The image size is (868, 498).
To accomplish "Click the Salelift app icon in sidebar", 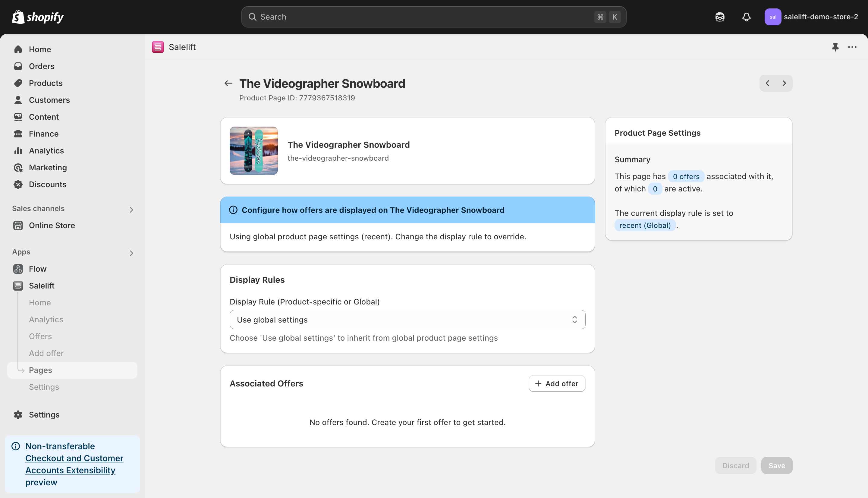I will [18, 285].
